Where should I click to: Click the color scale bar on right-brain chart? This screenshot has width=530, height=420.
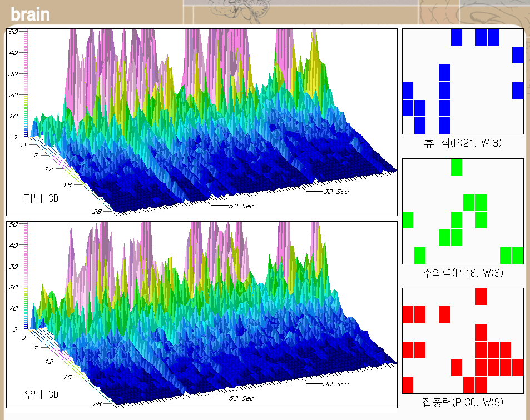click(x=26, y=276)
